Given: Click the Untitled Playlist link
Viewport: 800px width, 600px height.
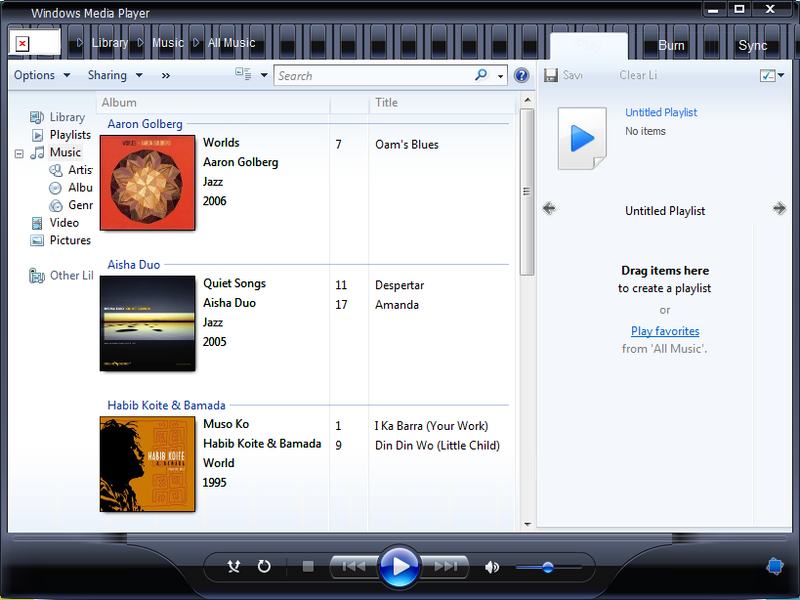Looking at the screenshot, I should (661, 112).
